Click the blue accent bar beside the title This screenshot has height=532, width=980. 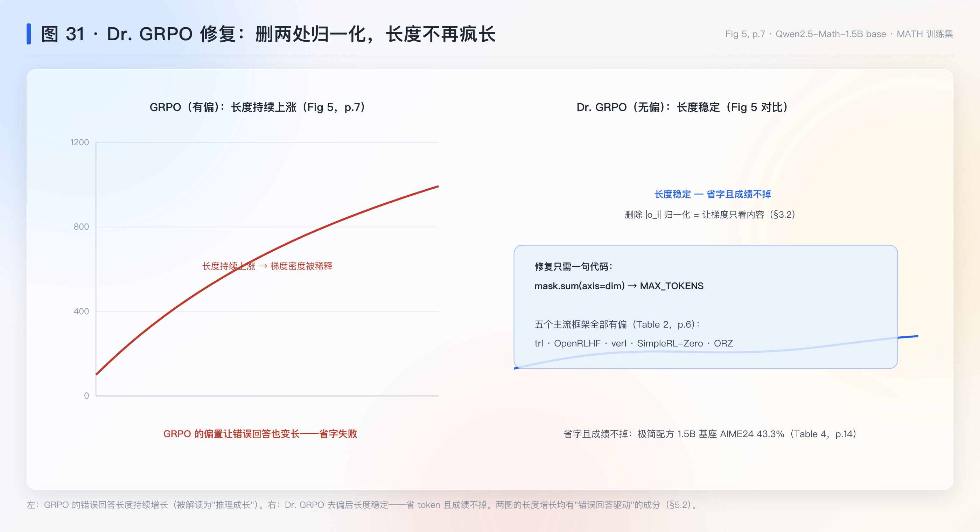click(29, 34)
